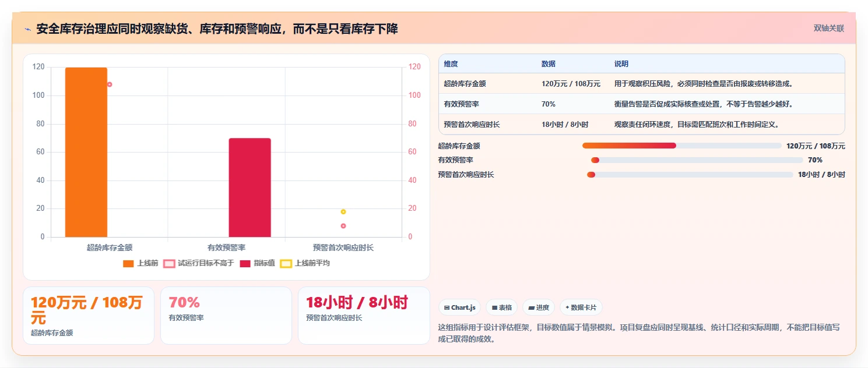Click the lightning icon beside the title
The width and height of the screenshot is (868, 368).
coord(27,29)
